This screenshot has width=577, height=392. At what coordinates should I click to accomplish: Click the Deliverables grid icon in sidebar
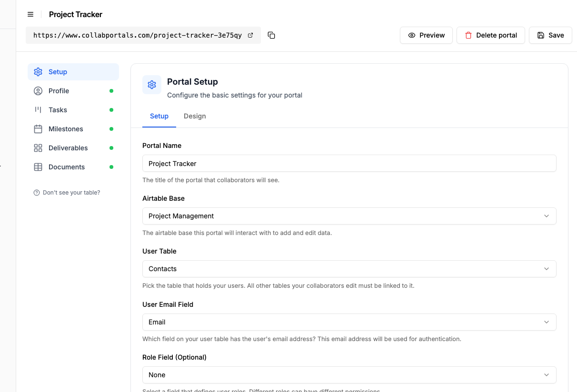click(38, 148)
